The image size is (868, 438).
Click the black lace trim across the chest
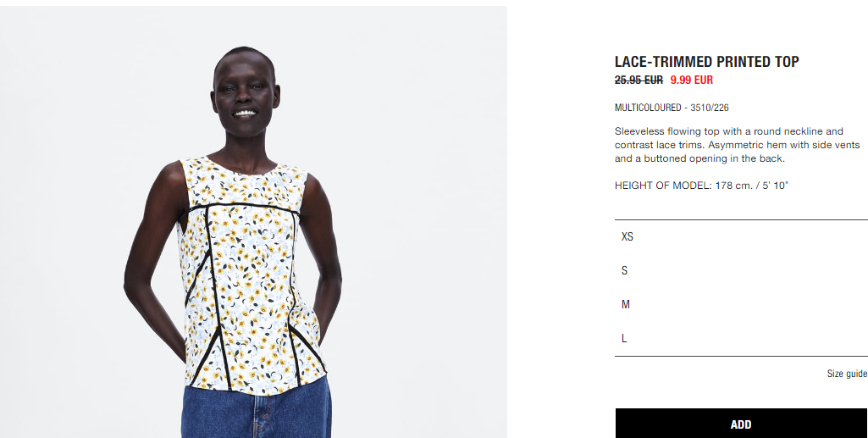point(244,207)
